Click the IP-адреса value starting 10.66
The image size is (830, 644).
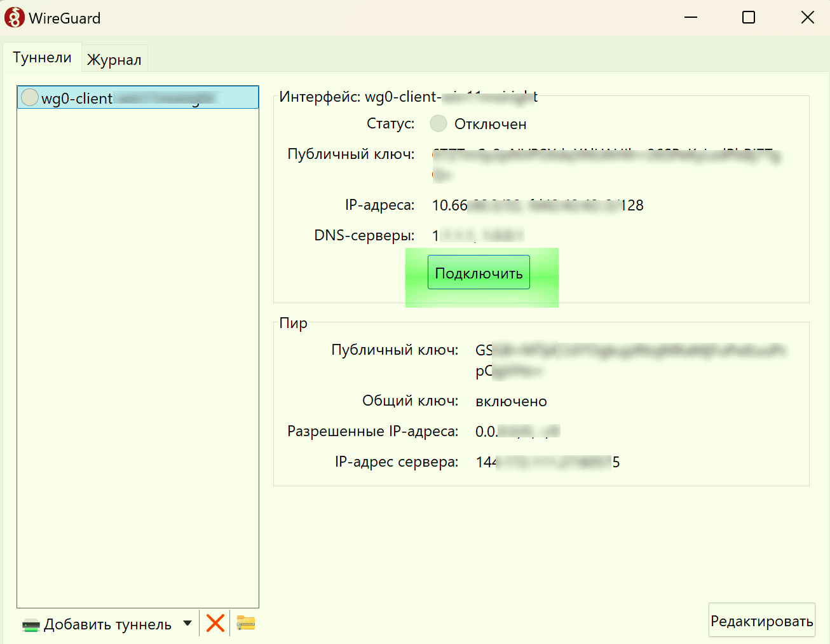pyautogui.click(x=538, y=205)
